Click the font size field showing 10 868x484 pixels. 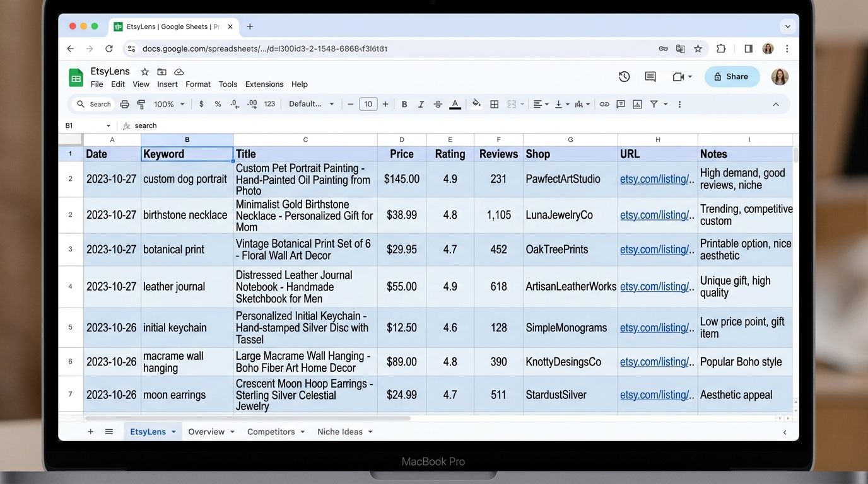pyautogui.click(x=368, y=104)
